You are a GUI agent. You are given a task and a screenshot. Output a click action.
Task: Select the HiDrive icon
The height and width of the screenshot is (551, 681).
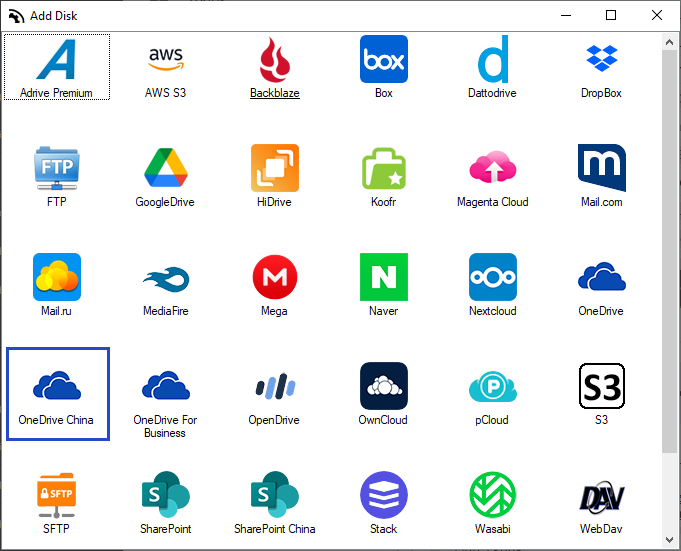pos(274,168)
